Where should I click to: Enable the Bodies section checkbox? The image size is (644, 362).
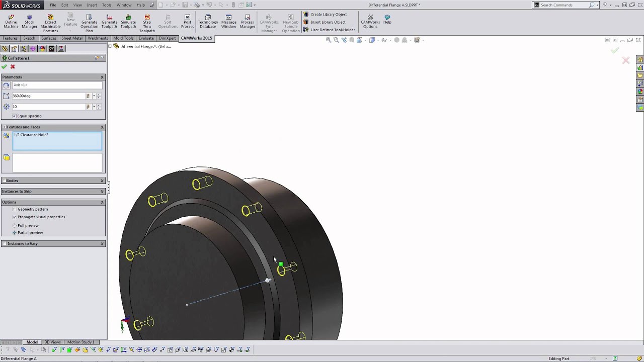[4, 180]
